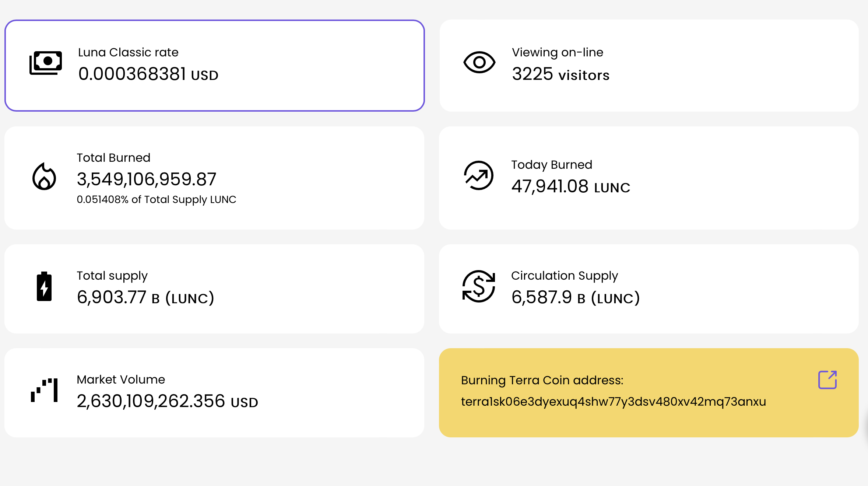Click the eye icon for Viewing on-line

point(479,62)
